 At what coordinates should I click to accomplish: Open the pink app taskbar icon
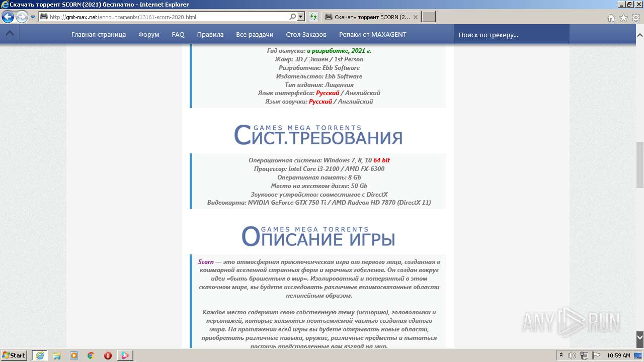tap(125, 355)
